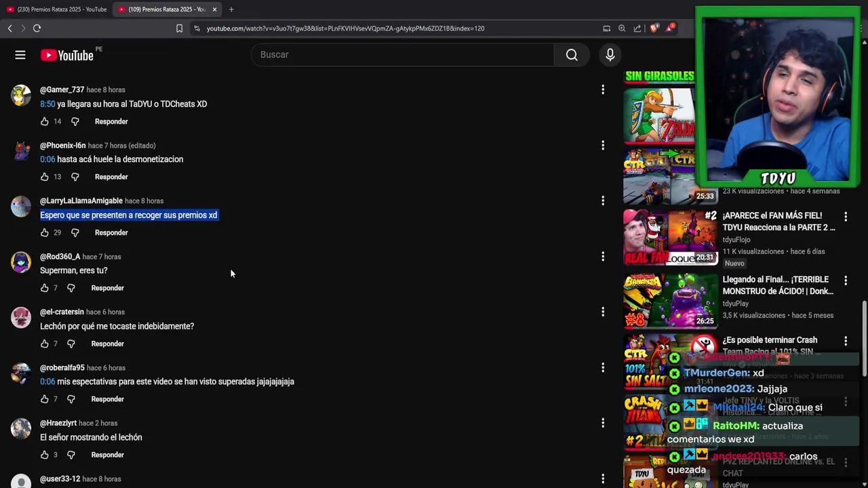Image resolution: width=868 pixels, height=488 pixels.
Task: Click Responder under 'Superman, eres tu?'
Action: point(107,288)
